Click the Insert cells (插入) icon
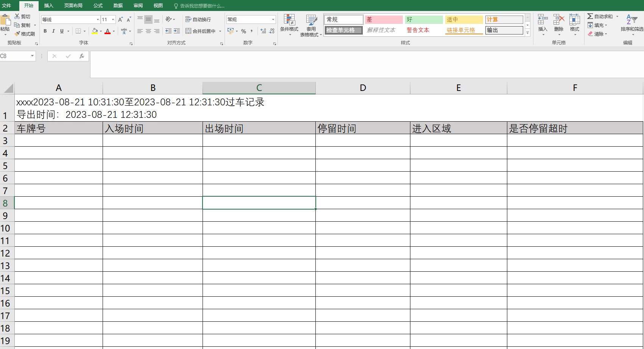The image size is (644, 349). pos(543,20)
